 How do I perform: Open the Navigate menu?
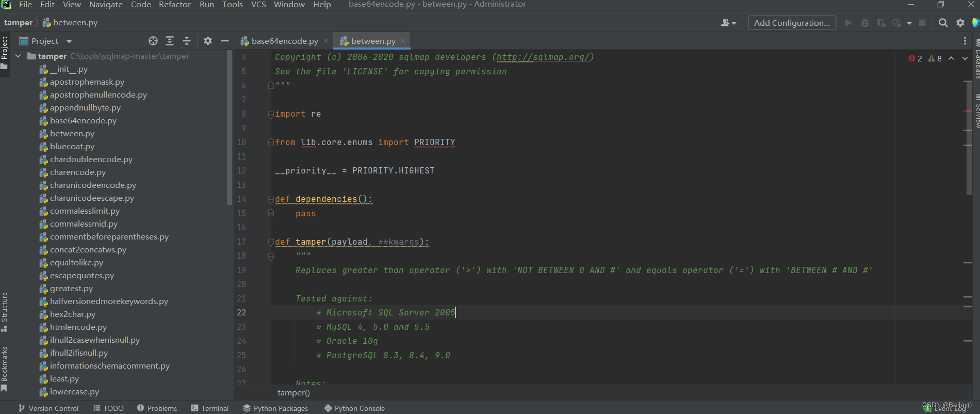click(106, 5)
